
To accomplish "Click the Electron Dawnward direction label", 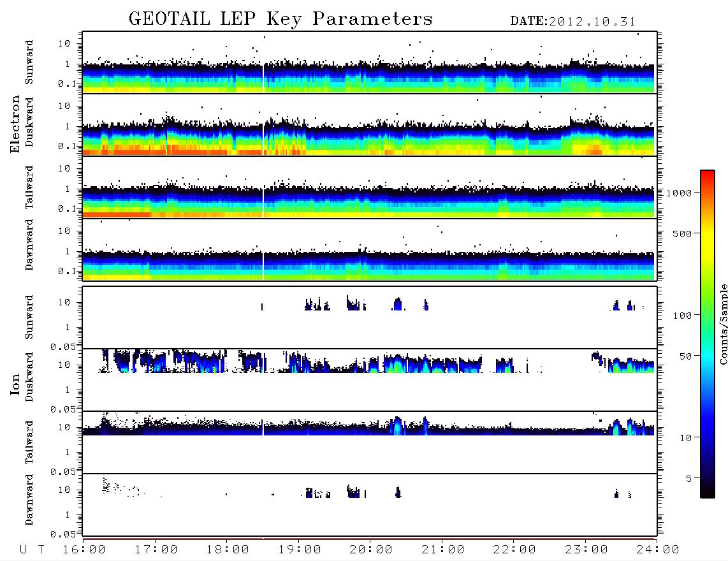I will (29, 245).
